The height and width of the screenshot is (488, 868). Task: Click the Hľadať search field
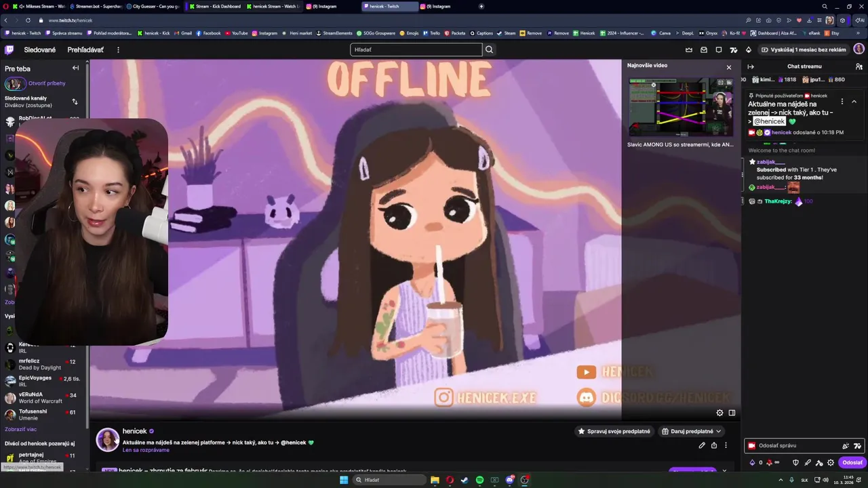416,49
